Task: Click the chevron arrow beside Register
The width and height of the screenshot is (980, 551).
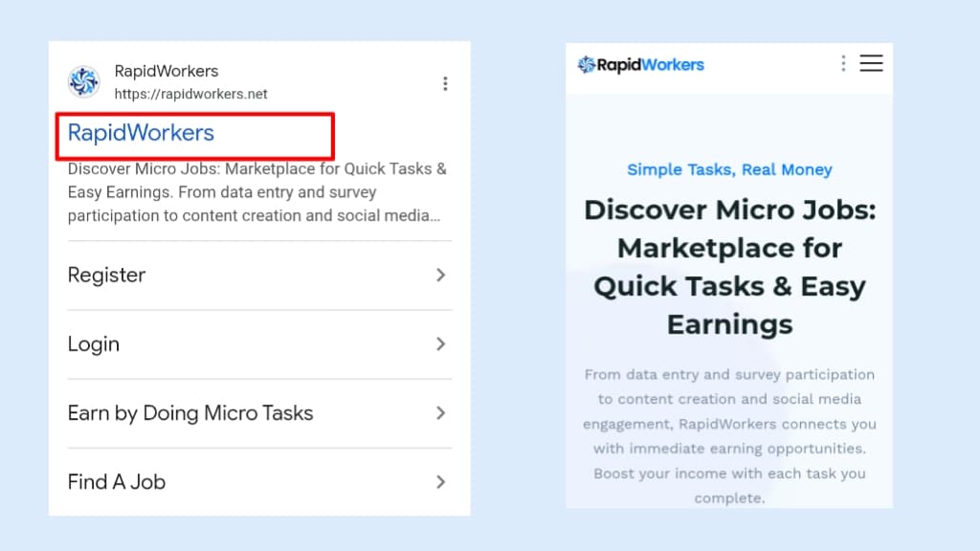Action: click(x=440, y=275)
